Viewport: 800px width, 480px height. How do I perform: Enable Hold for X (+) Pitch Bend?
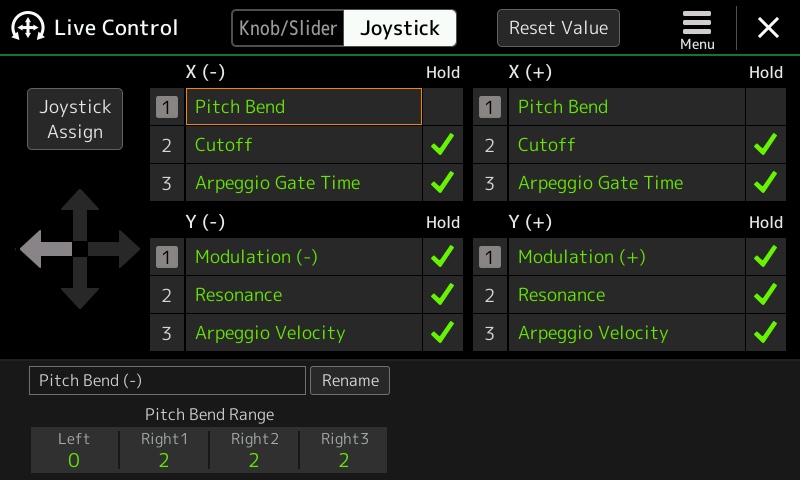pos(765,107)
